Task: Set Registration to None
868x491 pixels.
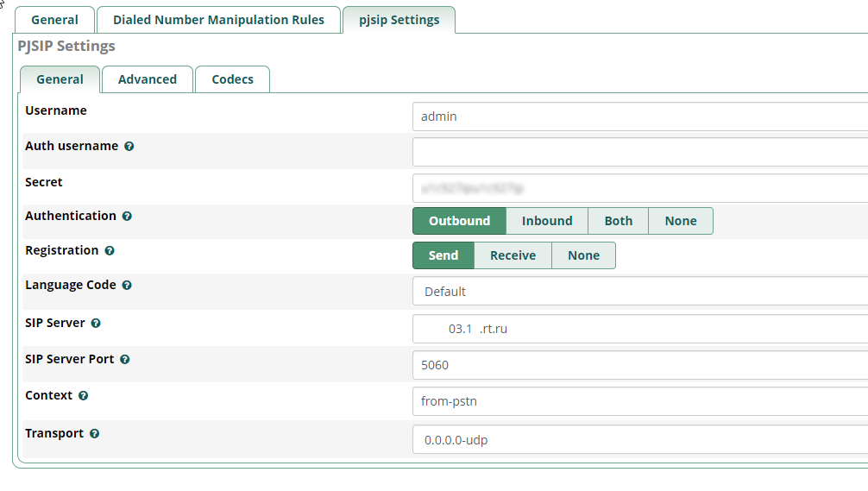Action: (x=583, y=255)
